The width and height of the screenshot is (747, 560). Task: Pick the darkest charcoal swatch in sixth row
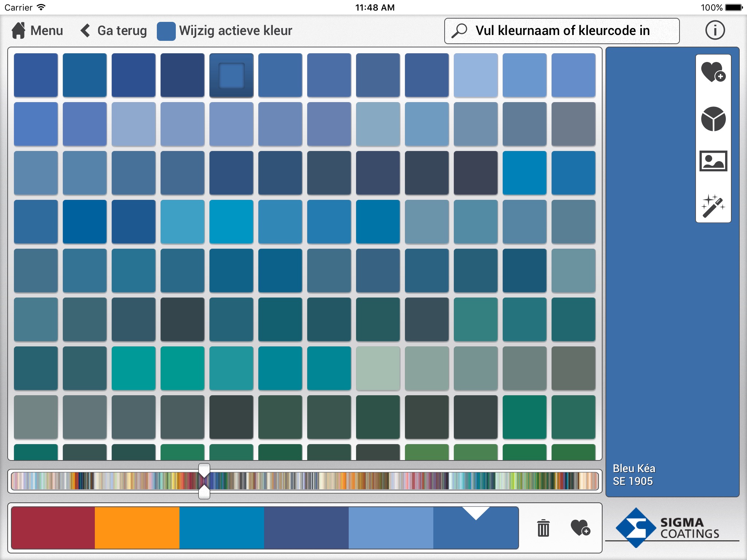click(182, 319)
